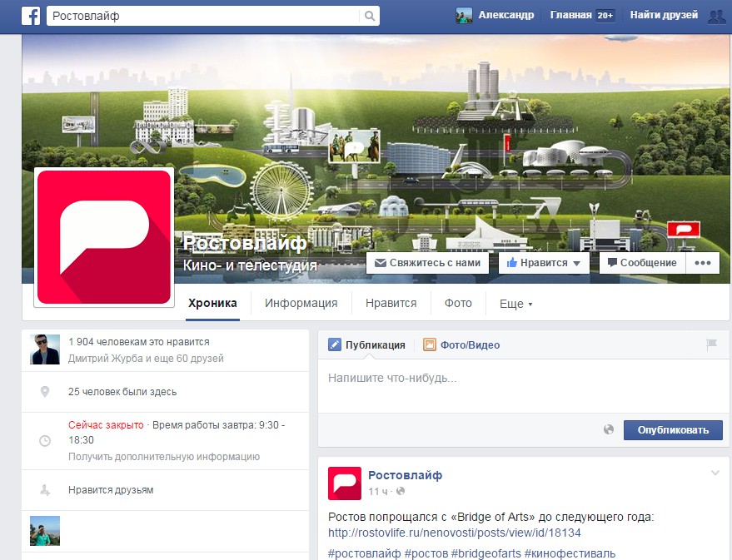
Task: Open Александр profile avatar in top bar
Action: click(x=464, y=15)
